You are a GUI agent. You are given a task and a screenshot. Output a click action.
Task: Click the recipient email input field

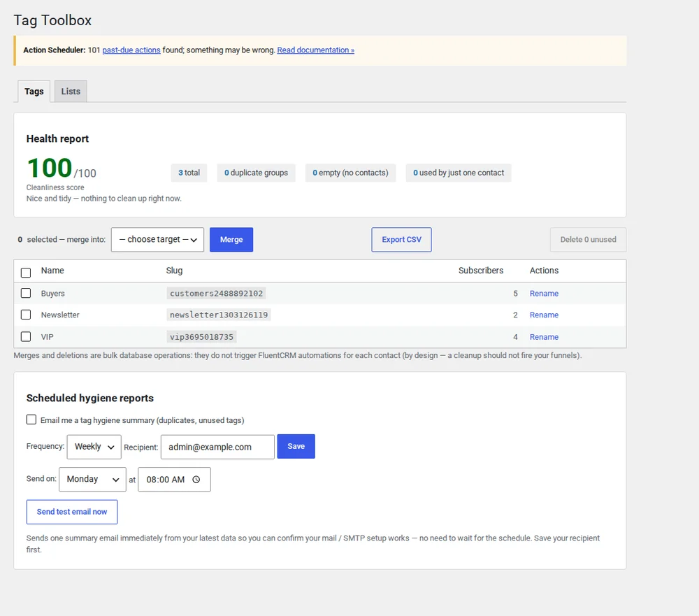[x=217, y=447]
